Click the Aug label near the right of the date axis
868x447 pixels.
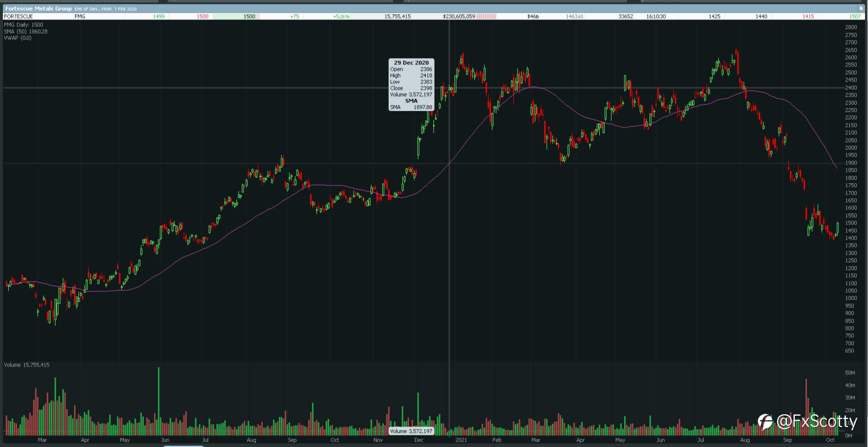[x=745, y=440]
